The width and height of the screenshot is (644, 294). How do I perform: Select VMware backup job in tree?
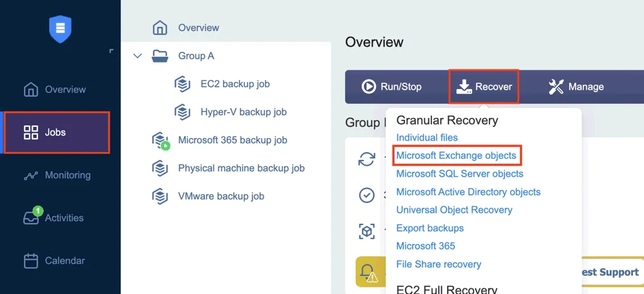coord(221,196)
